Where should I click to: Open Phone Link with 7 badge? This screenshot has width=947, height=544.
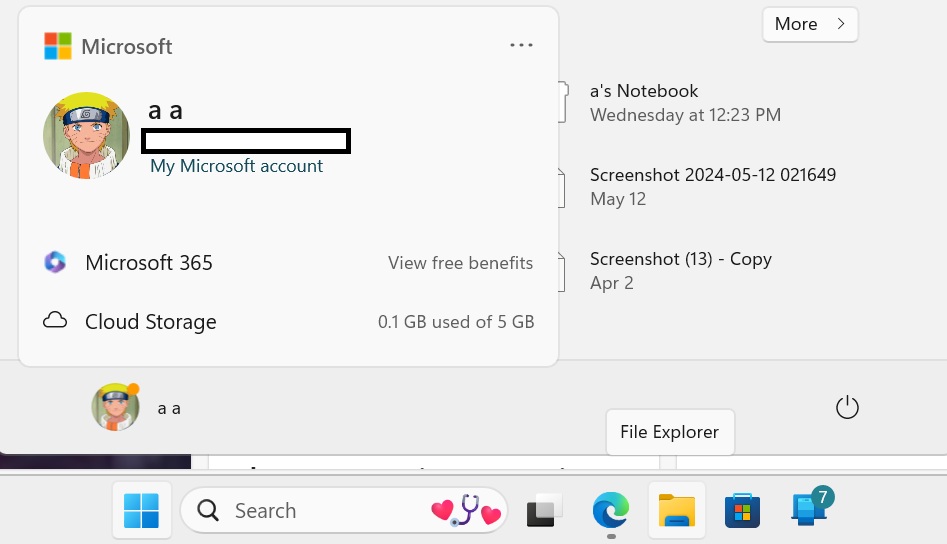[x=811, y=507]
